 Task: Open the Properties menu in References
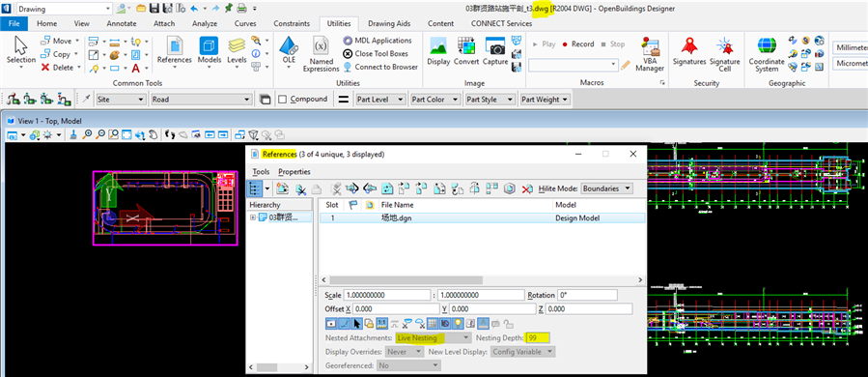point(294,172)
